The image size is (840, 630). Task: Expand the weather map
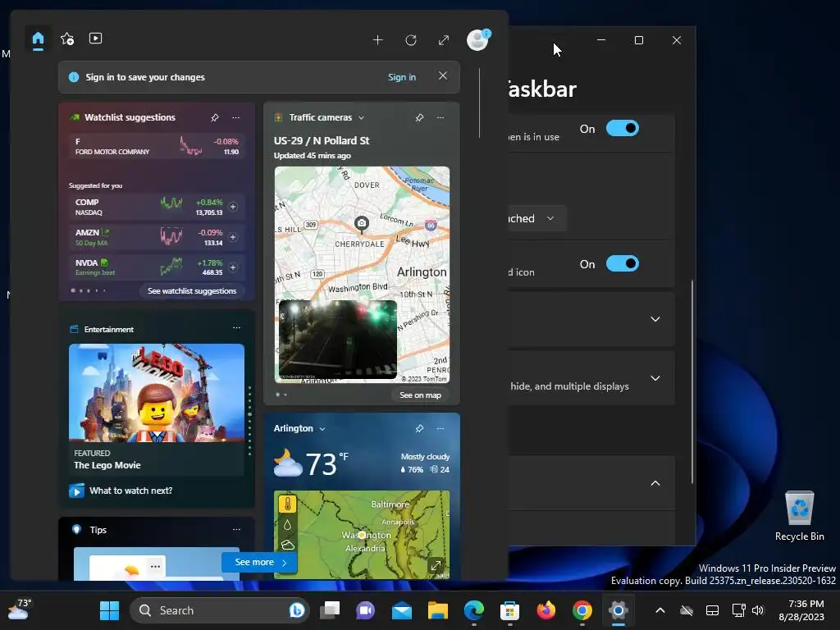(x=436, y=566)
